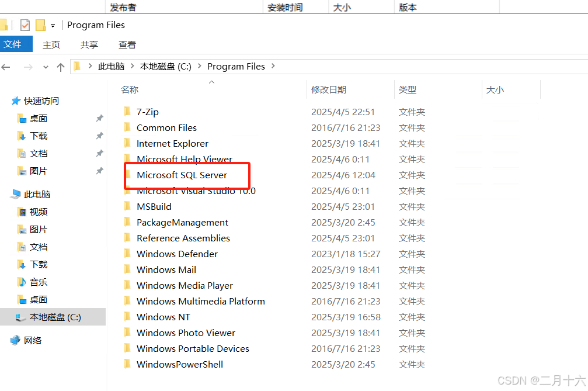
Task: Open 视频 folder under 此电脑
Action: [39, 212]
